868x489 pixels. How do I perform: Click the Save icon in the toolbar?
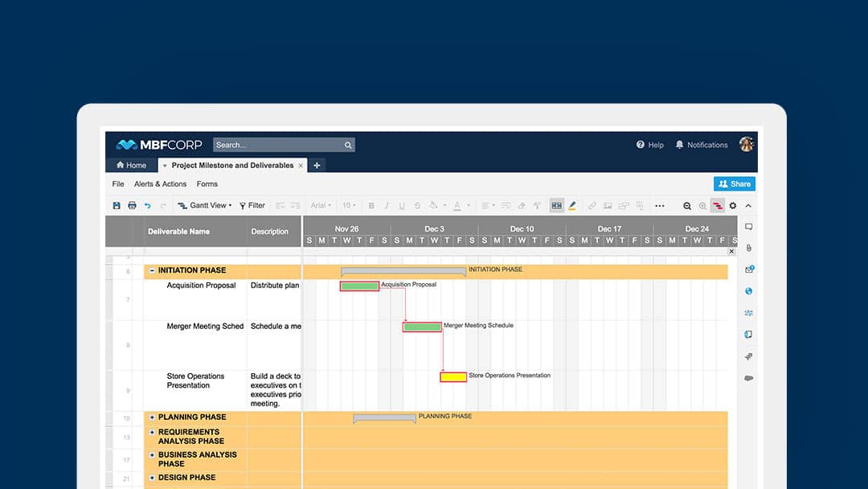(x=117, y=206)
